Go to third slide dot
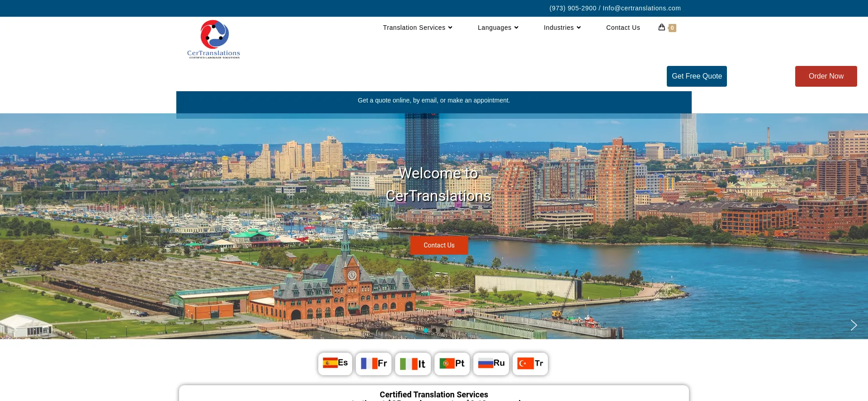The height and width of the screenshot is (401, 868). [x=442, y=330]
